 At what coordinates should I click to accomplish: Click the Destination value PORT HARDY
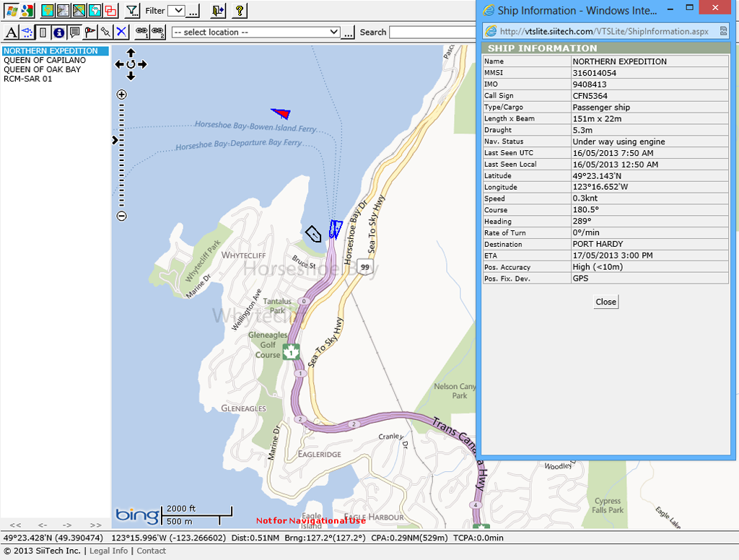[x=598, y=244]
